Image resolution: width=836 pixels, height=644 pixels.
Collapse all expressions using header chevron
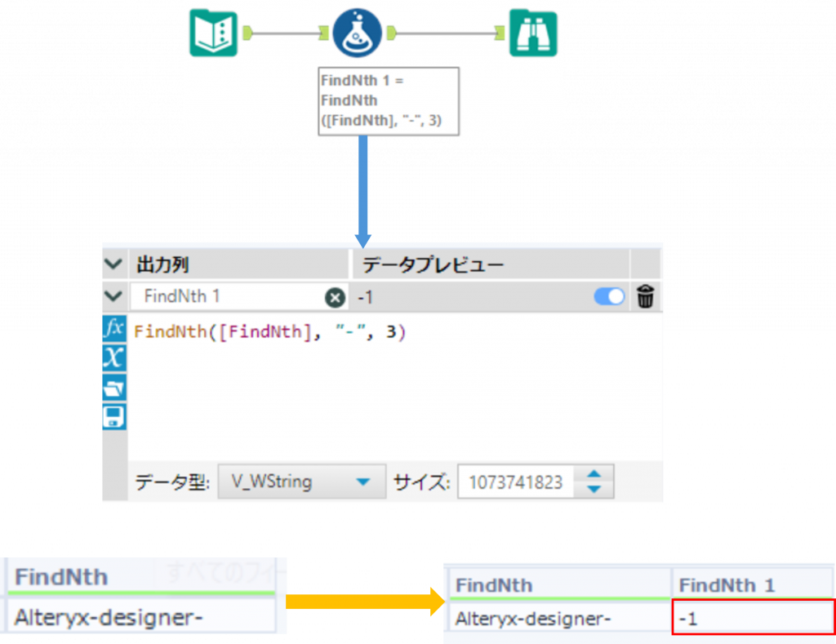coord(113,264)
